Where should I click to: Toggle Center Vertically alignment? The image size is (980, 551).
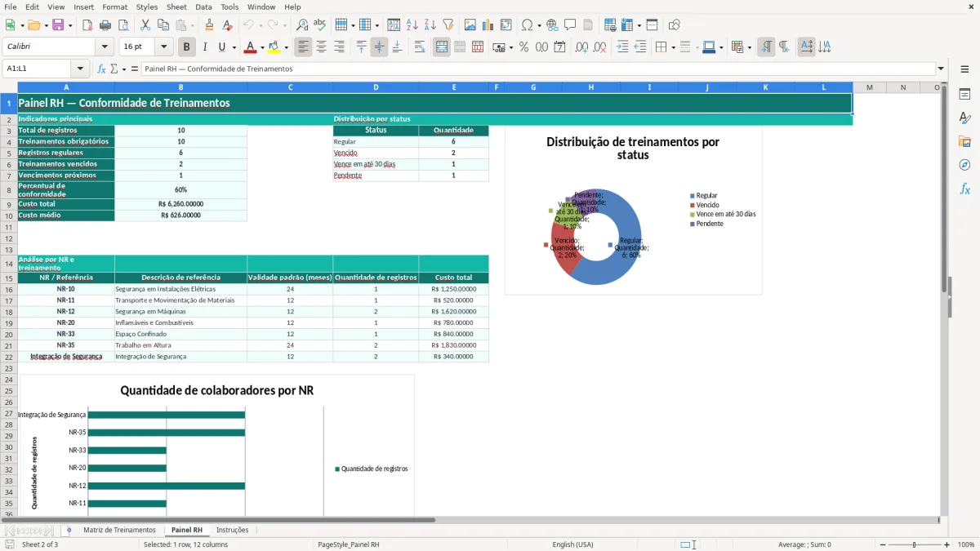379,47
